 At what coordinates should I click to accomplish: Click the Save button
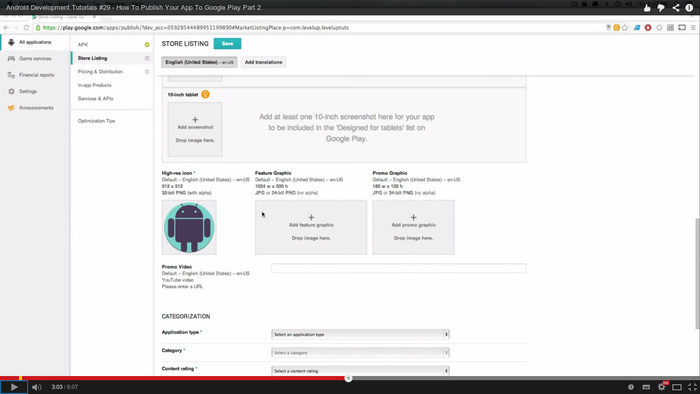227,44
